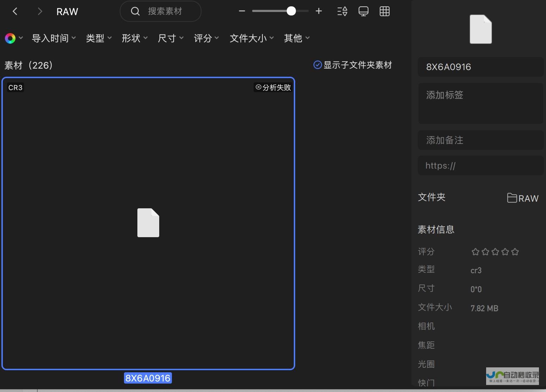Click the file preview icon in inspector
The height and width of the screenshot is (392, 546).
(x=481, y=29)
